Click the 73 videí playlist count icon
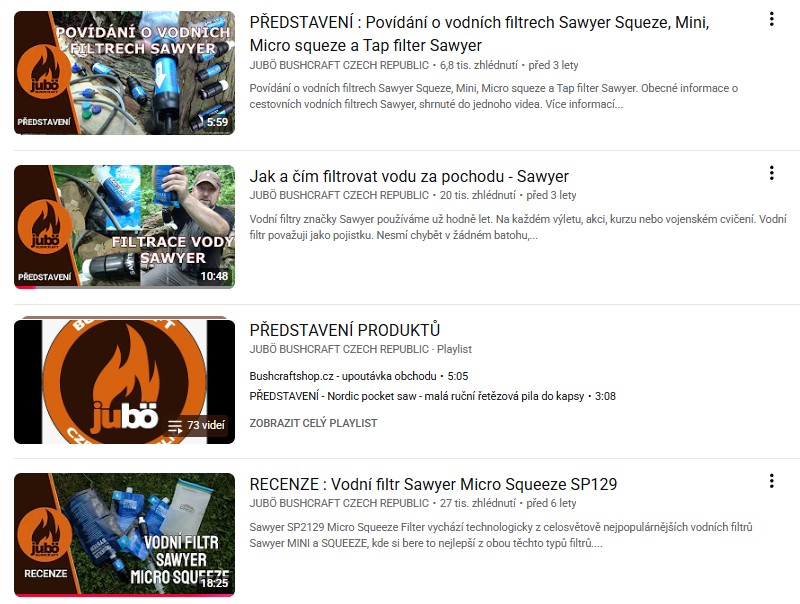 click(175, 426)
